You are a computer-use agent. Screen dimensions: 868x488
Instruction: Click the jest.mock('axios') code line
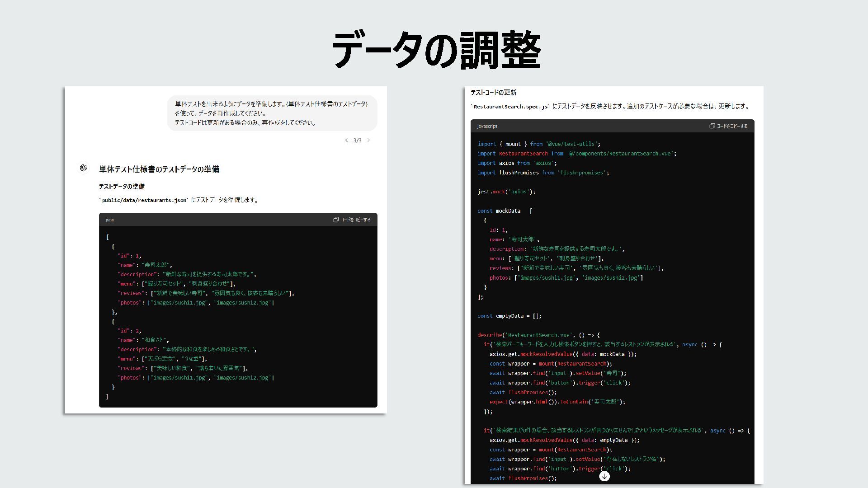506,192
